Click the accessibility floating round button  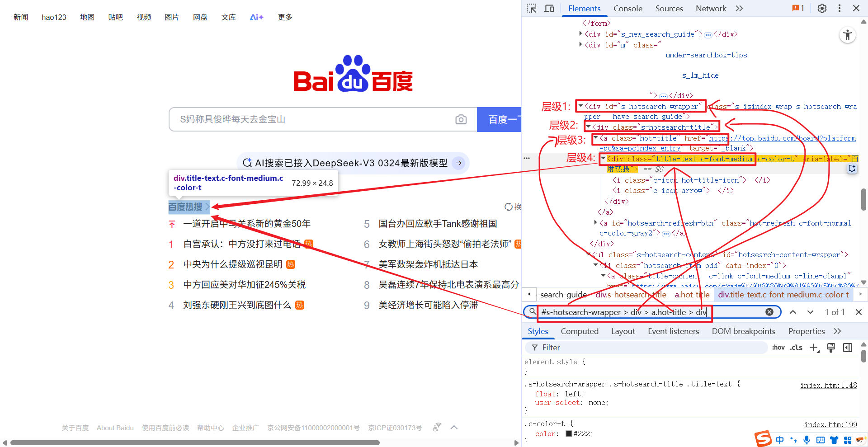tap(848, 35)
